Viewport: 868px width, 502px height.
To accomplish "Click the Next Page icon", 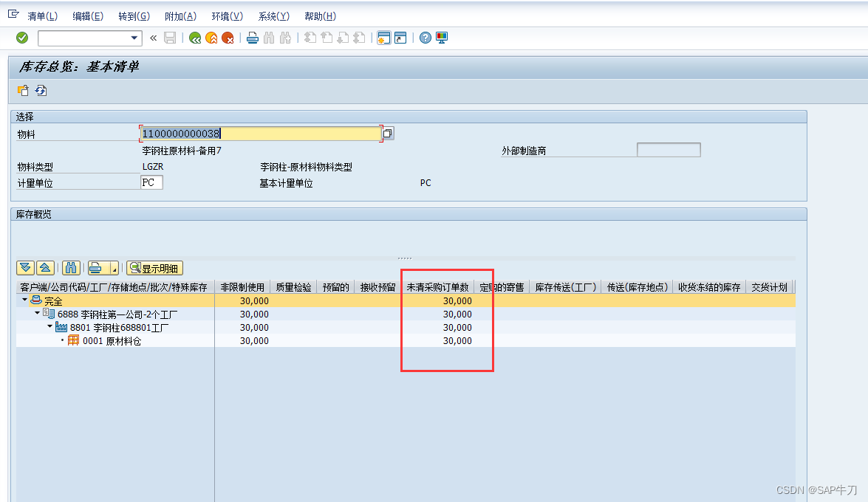I will pos(344,38).
